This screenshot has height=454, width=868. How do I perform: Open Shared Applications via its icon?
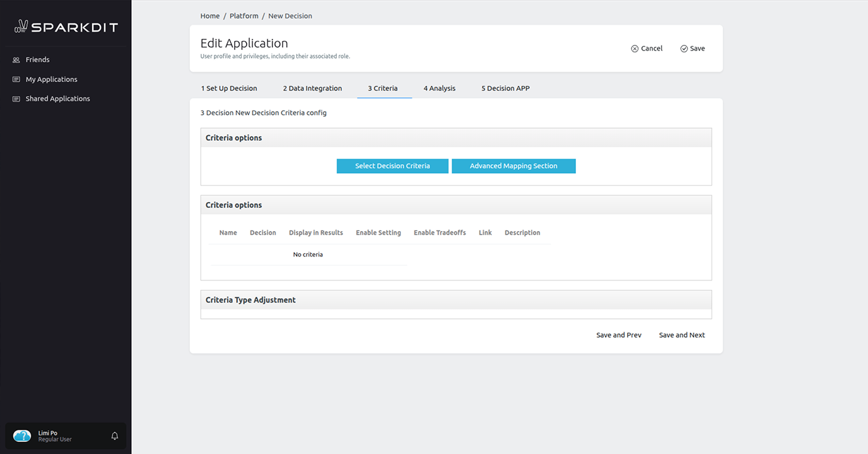tap(15, 99)
